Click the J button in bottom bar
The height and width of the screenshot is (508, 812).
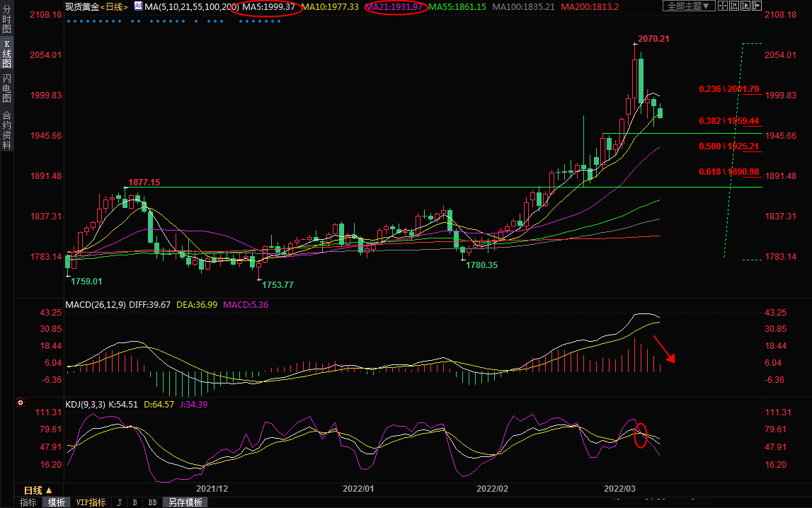pyautogui.click(x=119, y=502)
